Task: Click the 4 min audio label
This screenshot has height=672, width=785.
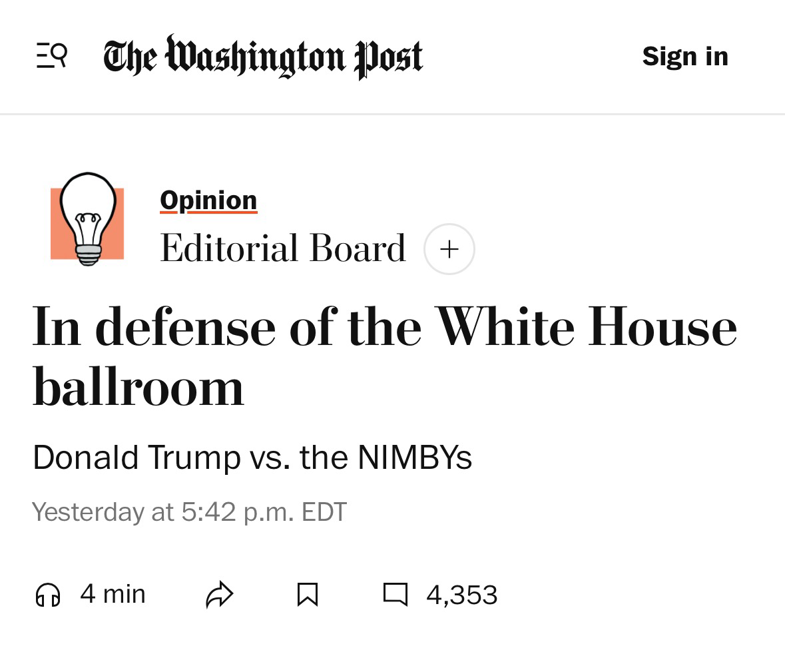Action: point(113,594)
